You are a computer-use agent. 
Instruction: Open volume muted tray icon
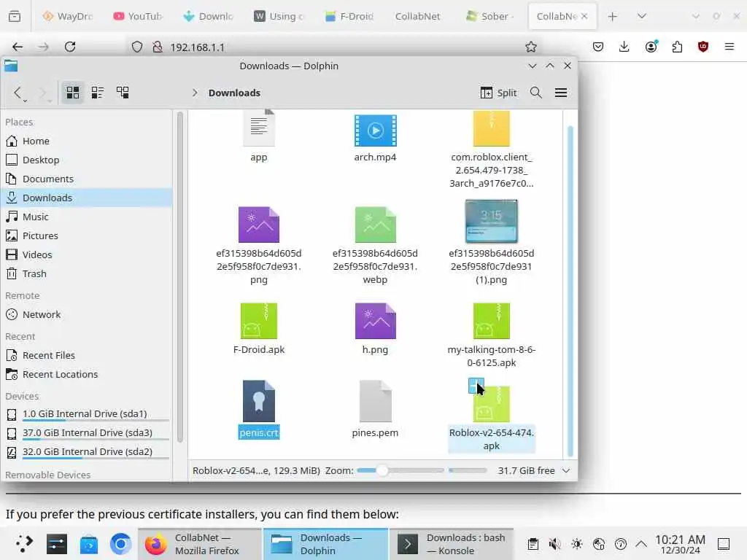[x=554, y=544]
